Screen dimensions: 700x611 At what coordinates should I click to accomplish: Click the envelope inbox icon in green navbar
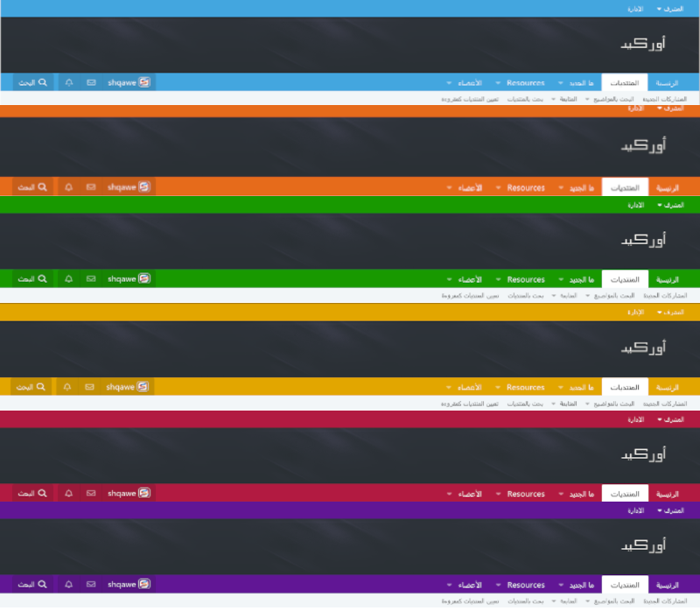tap(91, 279)
